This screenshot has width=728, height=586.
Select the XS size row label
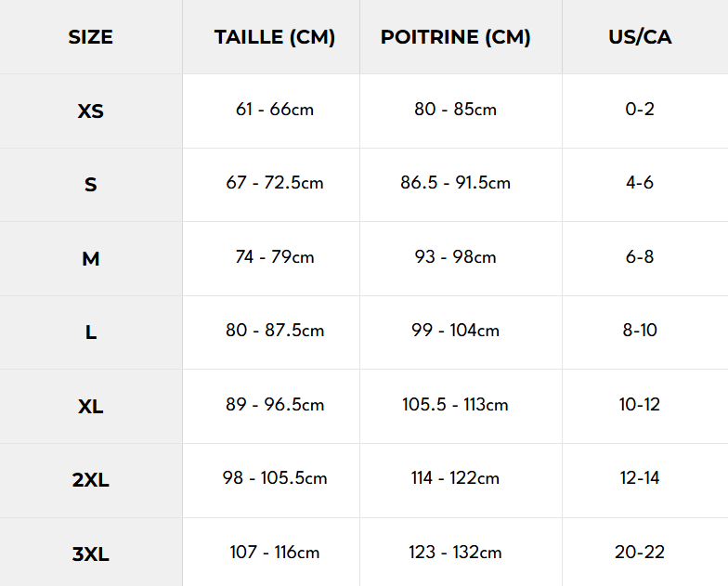tap(90, 111)
